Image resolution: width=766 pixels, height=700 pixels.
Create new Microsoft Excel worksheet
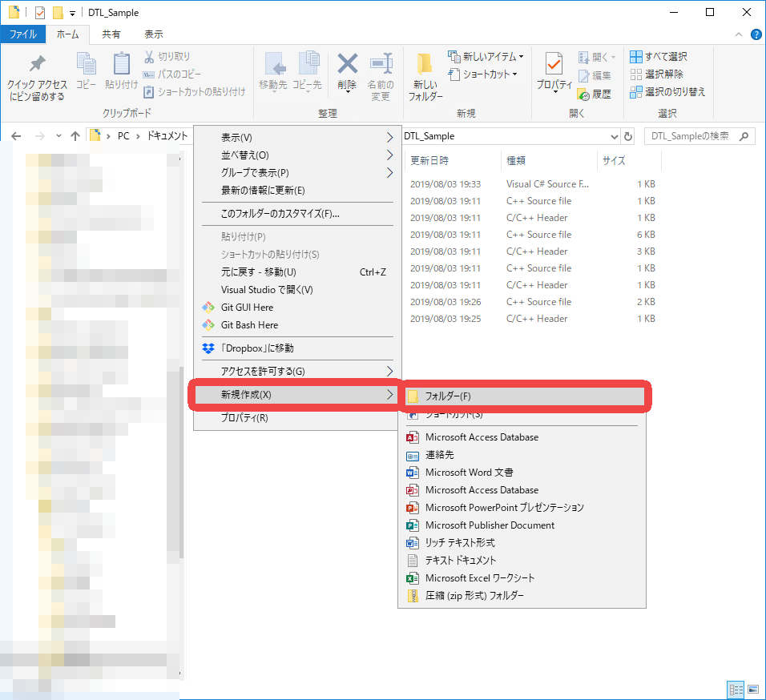coord(479,578)
